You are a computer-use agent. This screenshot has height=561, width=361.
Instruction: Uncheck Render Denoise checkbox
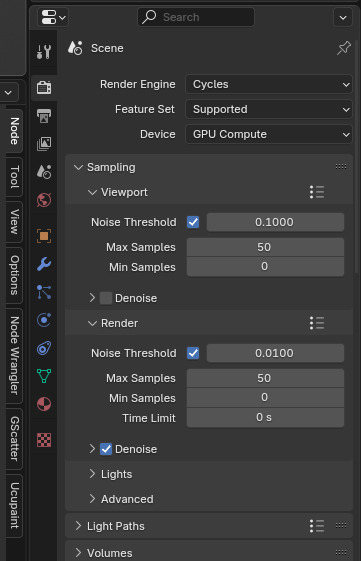point(106,449)
